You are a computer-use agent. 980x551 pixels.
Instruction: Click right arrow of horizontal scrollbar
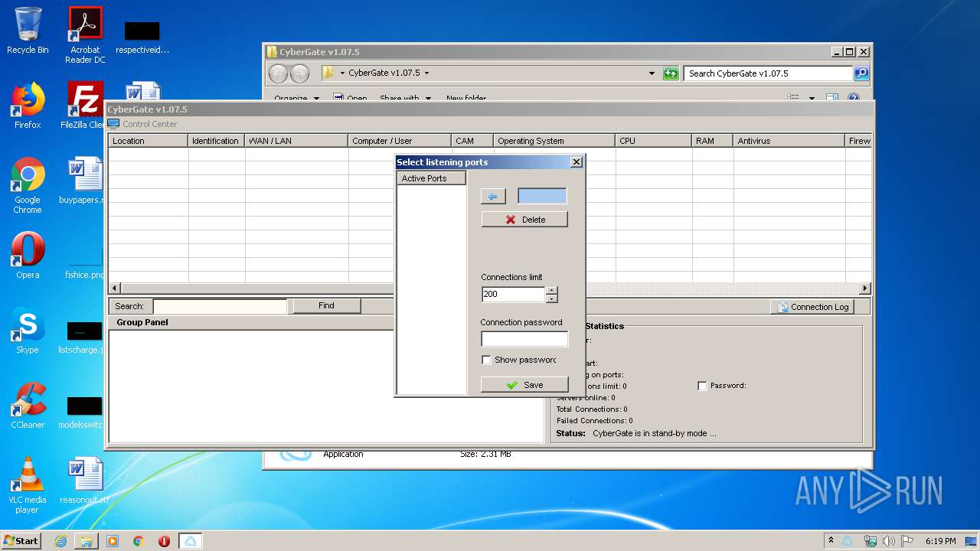coord(864,289)
